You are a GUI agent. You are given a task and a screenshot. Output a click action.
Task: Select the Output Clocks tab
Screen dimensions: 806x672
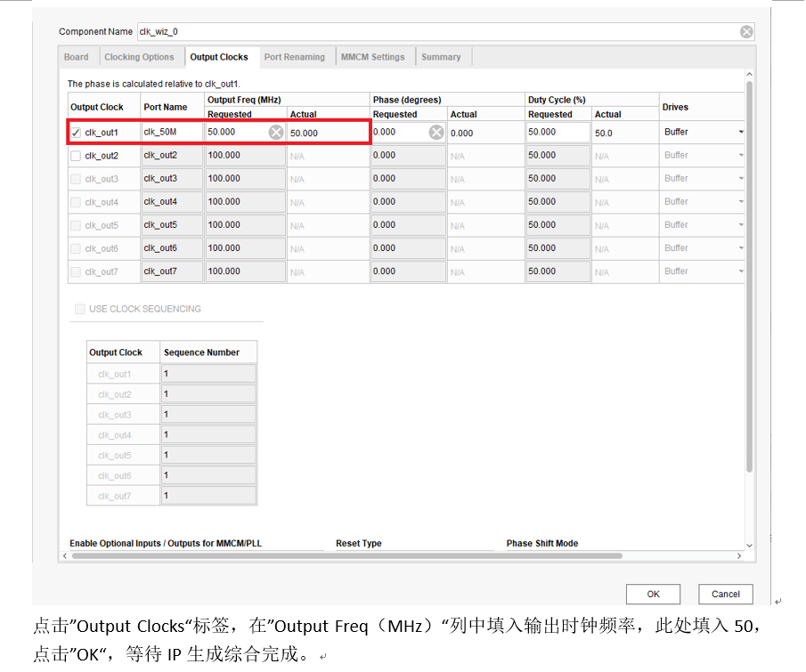coord(219,57)
